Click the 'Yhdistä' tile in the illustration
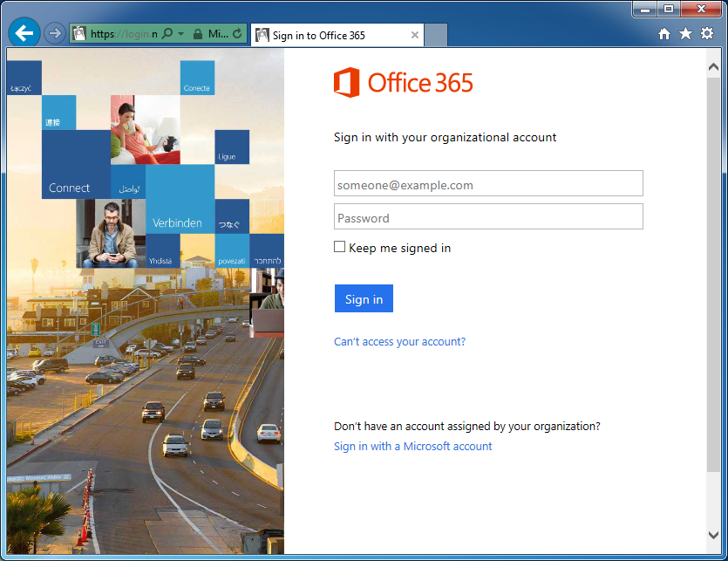Image resolution: width=728 pixels, height=561 pixels. pos(163,251)
